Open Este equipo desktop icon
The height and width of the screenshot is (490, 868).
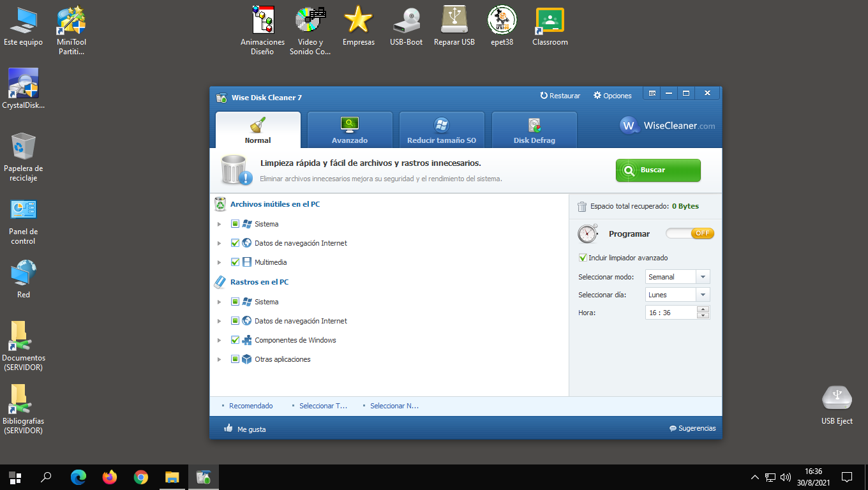coord(23,27)
